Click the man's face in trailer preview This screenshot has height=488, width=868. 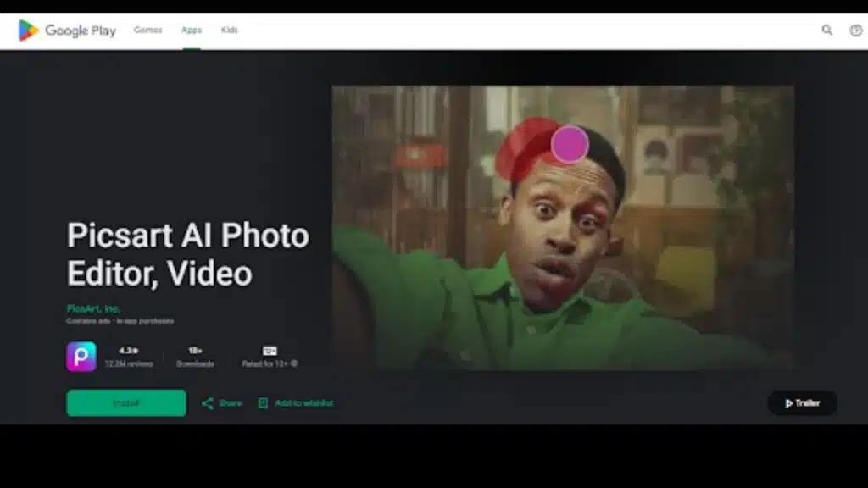[x=559, y=229]
